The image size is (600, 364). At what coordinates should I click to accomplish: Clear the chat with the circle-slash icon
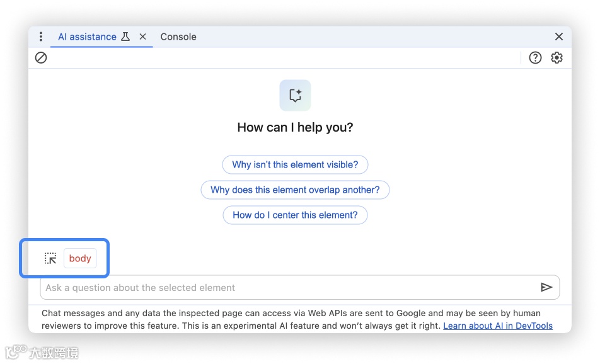pos(41,58)
